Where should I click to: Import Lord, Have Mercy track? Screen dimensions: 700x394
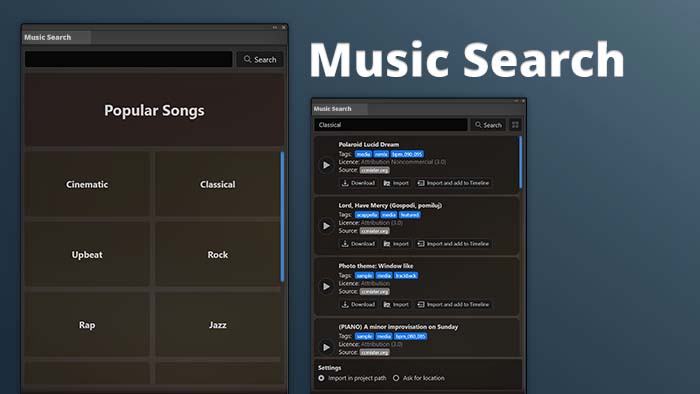coord(396,244)
